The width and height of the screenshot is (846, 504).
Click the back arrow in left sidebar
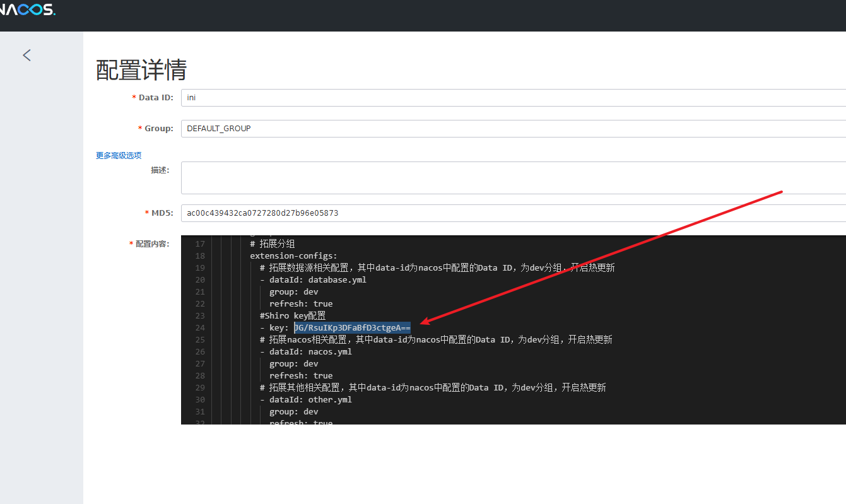pos(26,56)
